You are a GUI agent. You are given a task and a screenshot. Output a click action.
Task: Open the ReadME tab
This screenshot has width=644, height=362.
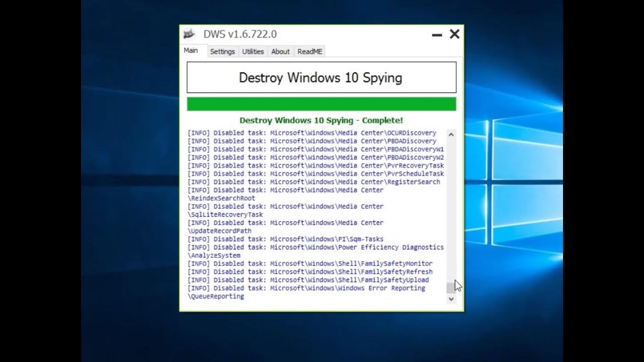(310, 51)
